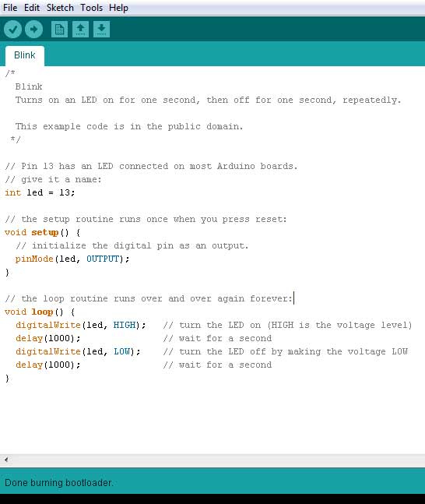Screen dimensions: 425x504
Task: Click the line 'int led = 13;'
Action: 40,192
